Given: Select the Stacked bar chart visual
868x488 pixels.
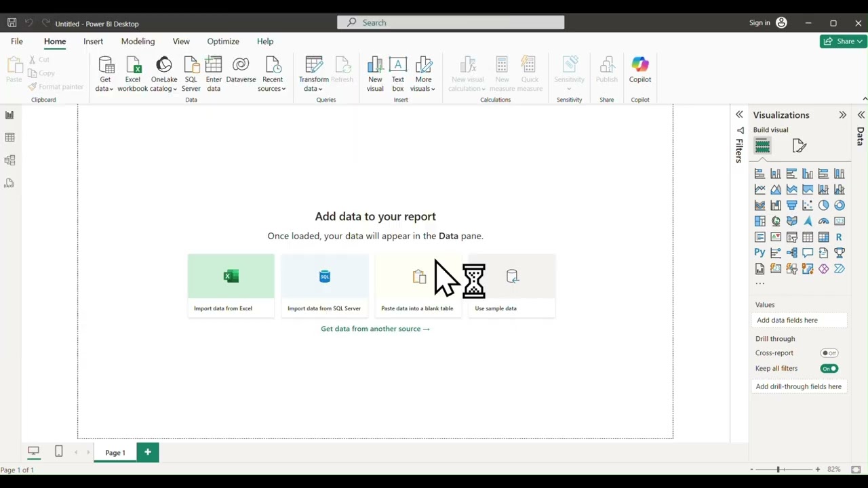Looking at the screenshot, I should click(x=759, y=174).
